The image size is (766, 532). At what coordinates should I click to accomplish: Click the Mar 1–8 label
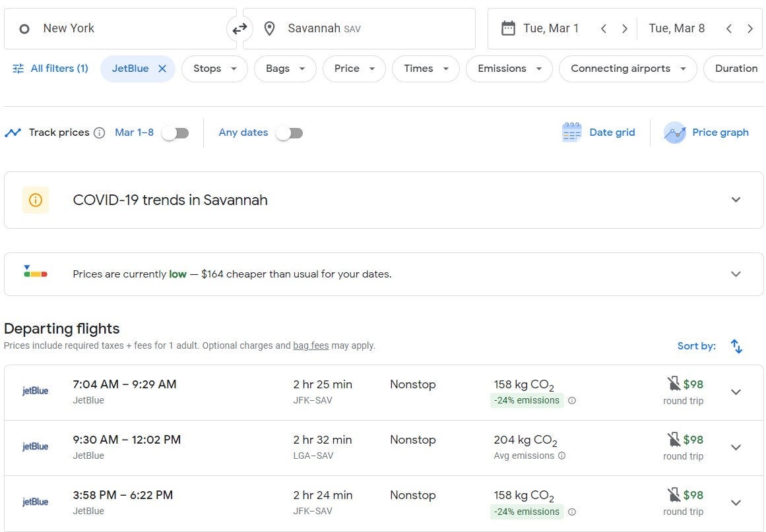pyautogui.click(x=135, y=133)
